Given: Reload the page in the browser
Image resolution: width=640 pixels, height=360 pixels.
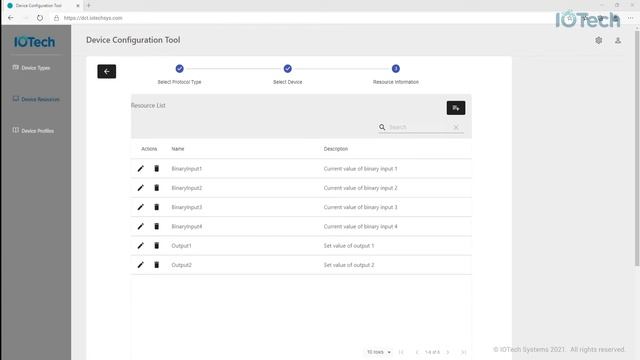Looking at the screenshot, I should pyautogui.click(x=40, y=18).
